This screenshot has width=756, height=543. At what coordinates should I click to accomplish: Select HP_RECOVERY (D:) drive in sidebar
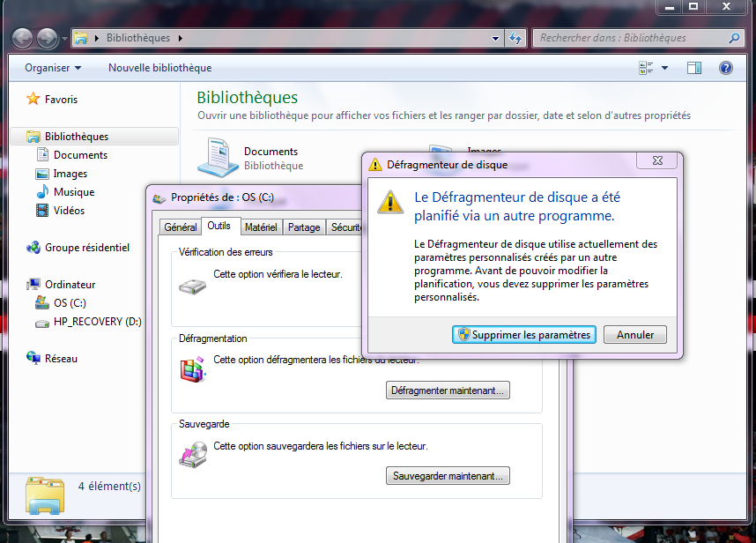97,322
